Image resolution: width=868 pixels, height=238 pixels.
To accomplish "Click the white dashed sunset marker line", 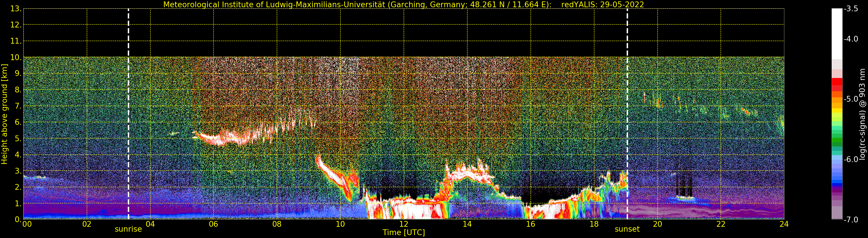I will 627,114.
